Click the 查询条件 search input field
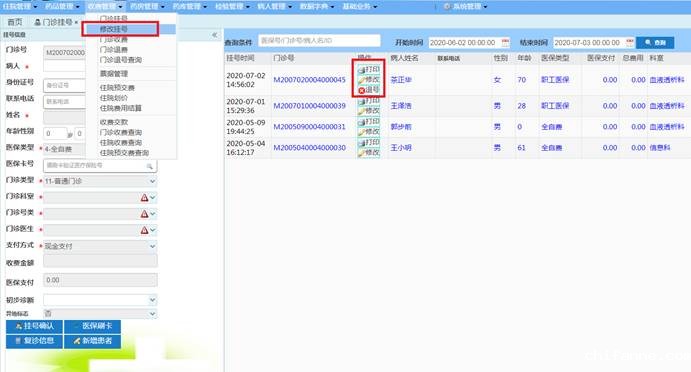 pyautogui.click(x=319, y=41)
